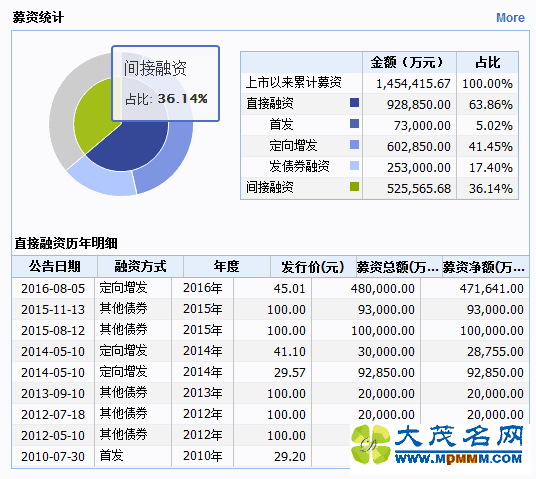Click the 直接融资历年明细 heading
Screen dimensions: 536x479
point(66,243)
